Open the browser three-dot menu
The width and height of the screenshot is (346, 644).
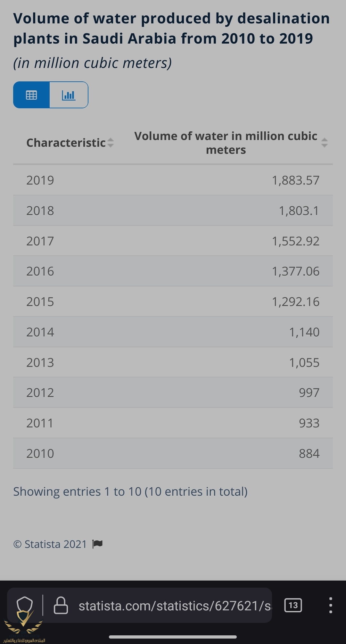[x=331, y=605]
